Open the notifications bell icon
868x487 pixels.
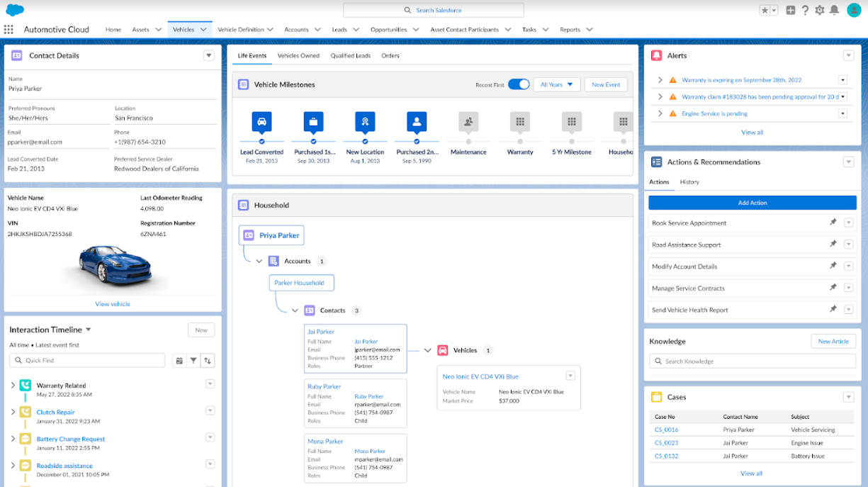(835, 10)
